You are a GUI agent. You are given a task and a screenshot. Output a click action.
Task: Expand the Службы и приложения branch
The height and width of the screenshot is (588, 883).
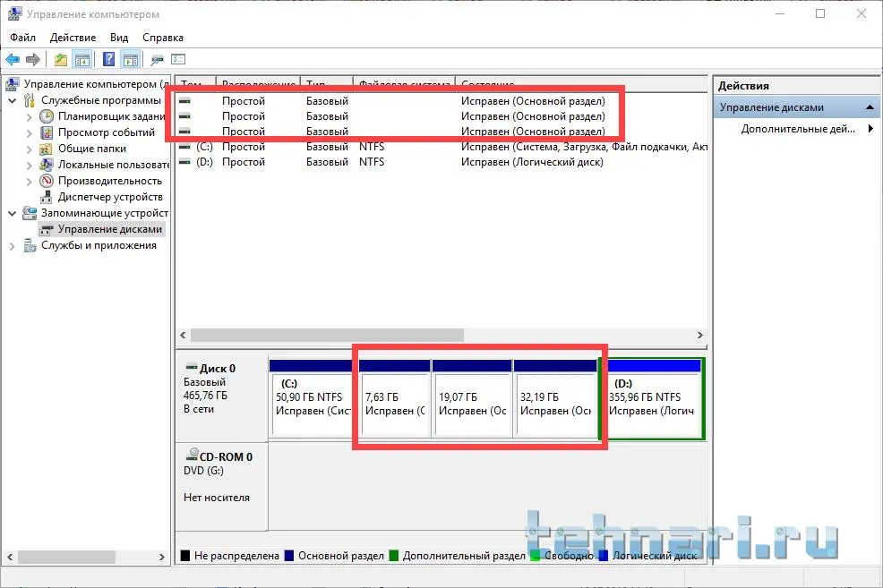pyautogui.click(x=13, y=246)
